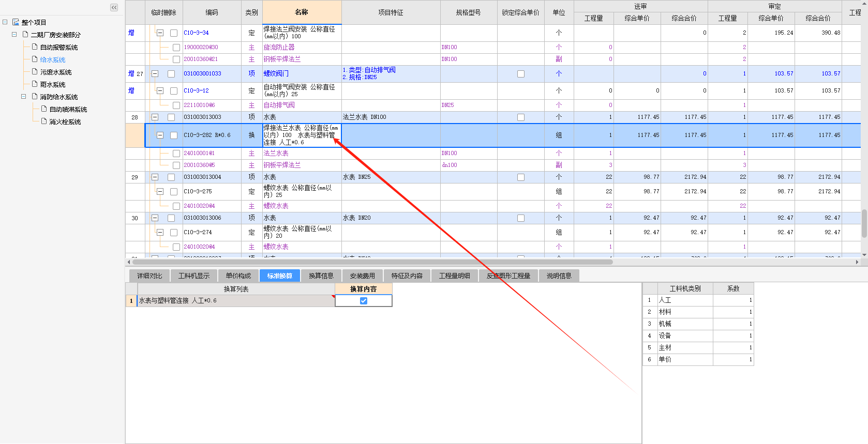Image resolution: width=868 pixels, height=444 pixels.
Task: Click the document icon beside 二期厂房安装部分
Action: (x=25, y=35)
